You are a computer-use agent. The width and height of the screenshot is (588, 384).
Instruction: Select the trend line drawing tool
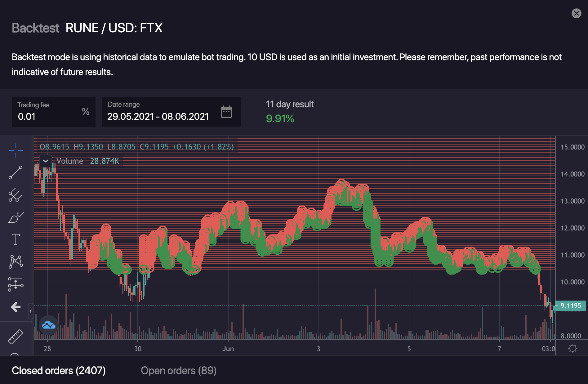click(16, 172)
